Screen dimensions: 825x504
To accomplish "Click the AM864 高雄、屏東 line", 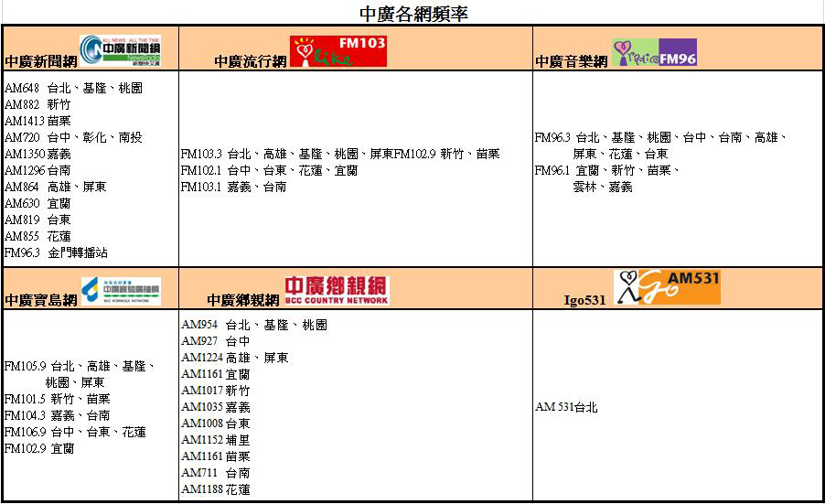I will pyautogui.click(x=55, y=187).
